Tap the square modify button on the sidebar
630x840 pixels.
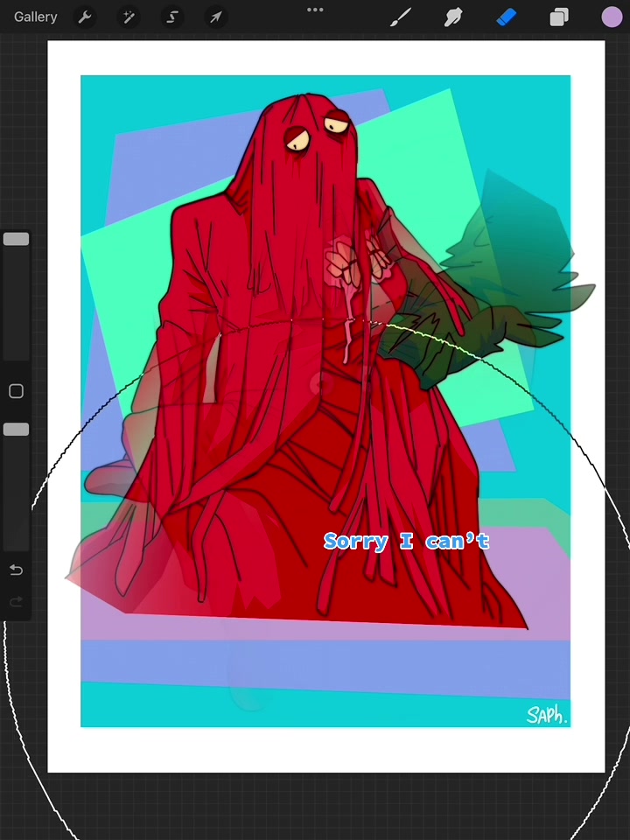click(x=16, y=391)
